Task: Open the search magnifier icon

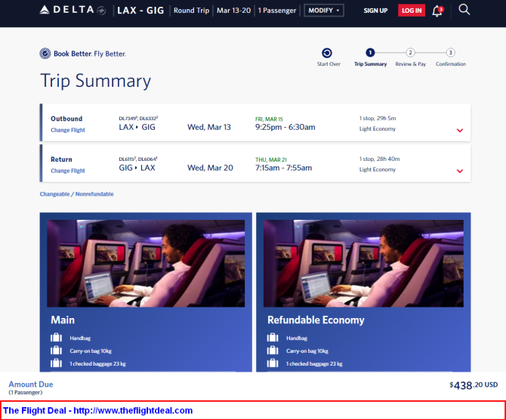Action: tap(464, 10)
